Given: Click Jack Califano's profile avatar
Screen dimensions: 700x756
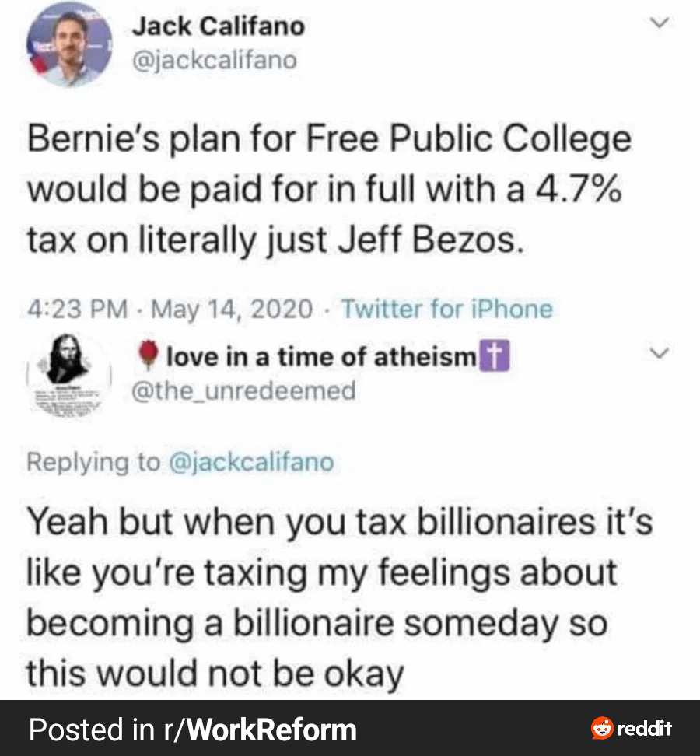Looking at the screenshot, I should tap(69, 44).
